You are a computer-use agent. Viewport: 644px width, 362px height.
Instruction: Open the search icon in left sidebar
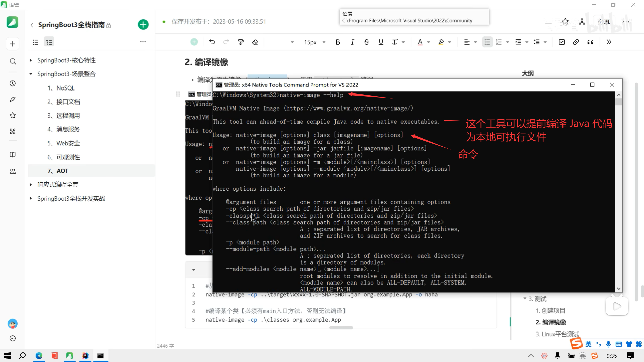[x=13, y=61]
